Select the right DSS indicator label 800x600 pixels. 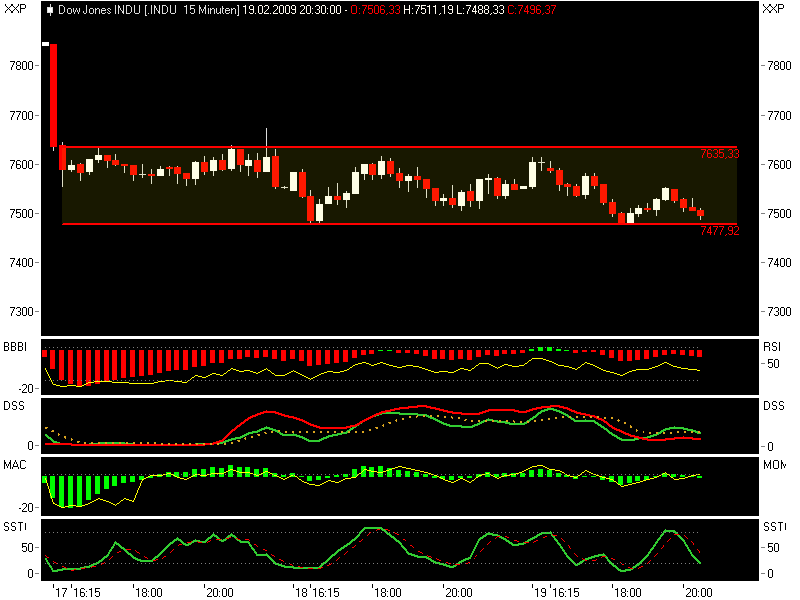pyautogui.click(x=773, y=406)
